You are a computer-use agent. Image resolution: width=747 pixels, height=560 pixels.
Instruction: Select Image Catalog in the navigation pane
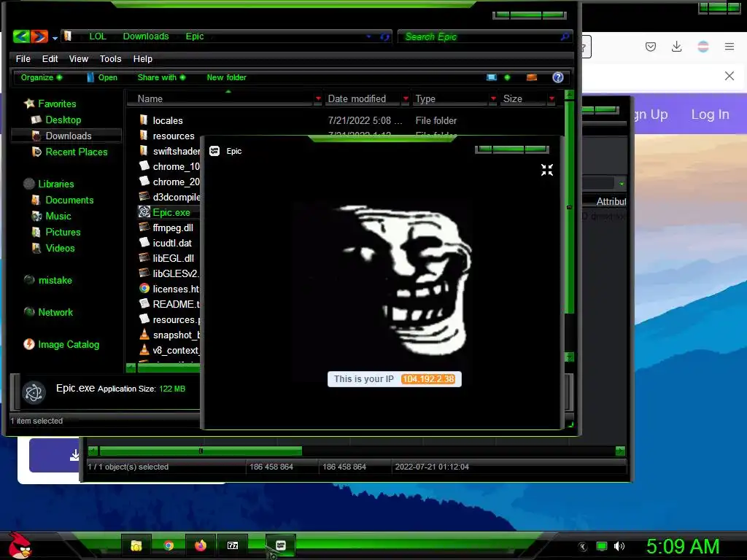coord(68,344)
